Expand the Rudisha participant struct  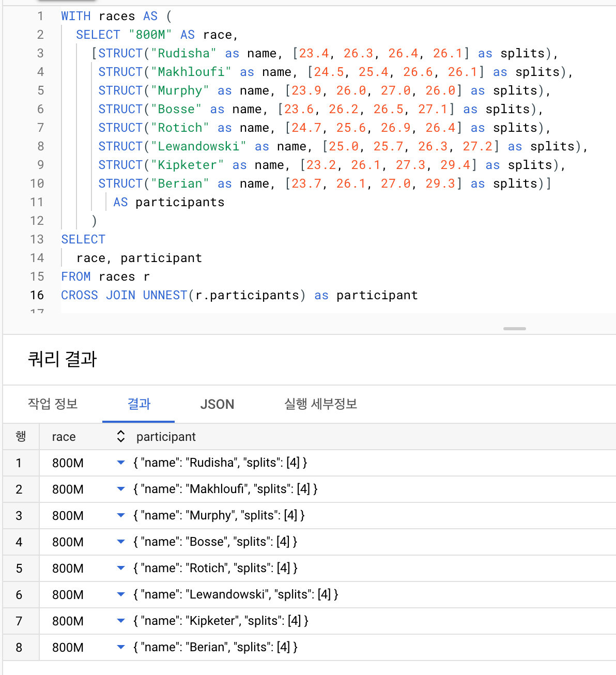tap(121, 463)
